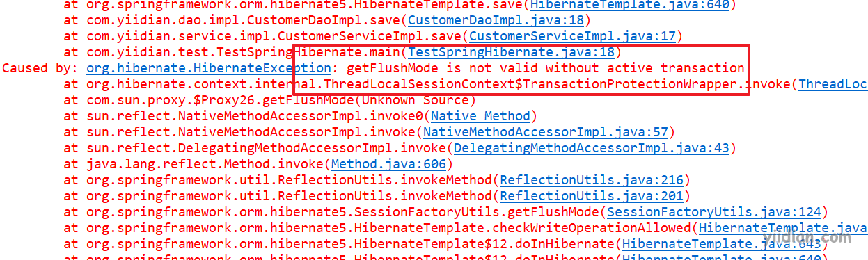This screenshot has width=868, height=260.
Task: Click the text 'sun.reflect.NativeMethodAccessorImpl.invoke0'
Action: (255, 116)
